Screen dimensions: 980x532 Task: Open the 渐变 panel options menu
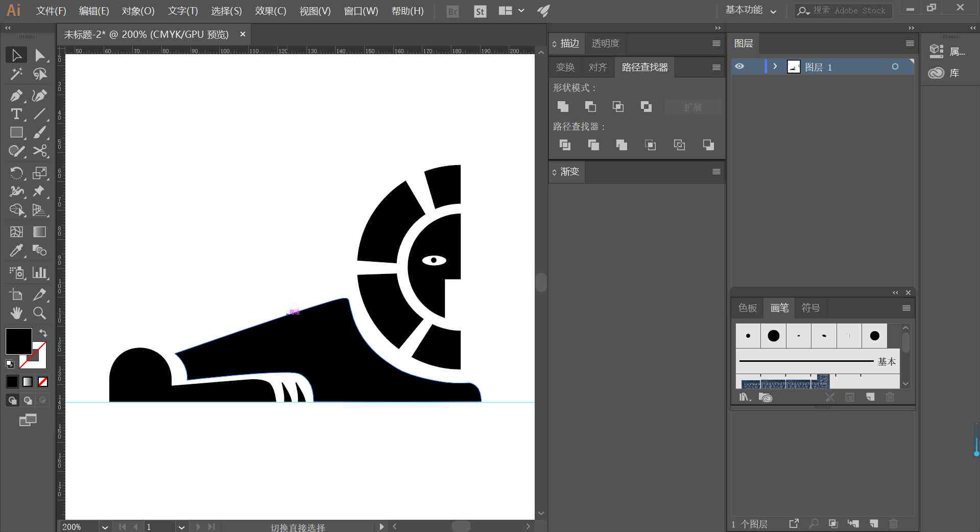(x=716, y=172)
